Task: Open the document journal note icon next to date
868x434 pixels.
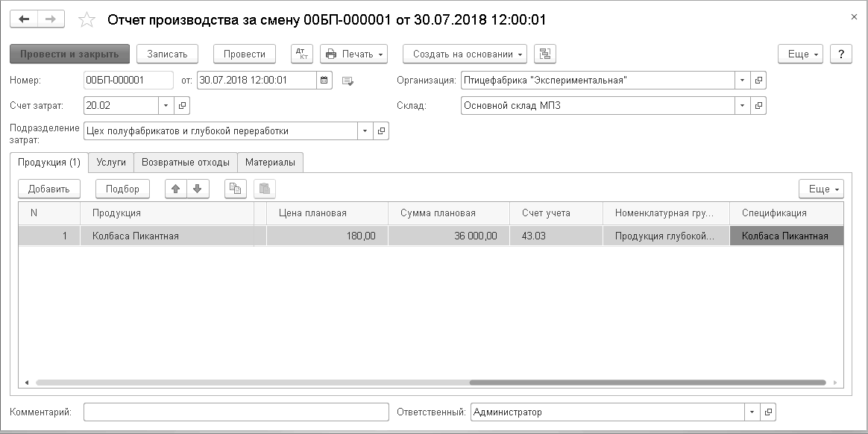Action: (347, 81)
